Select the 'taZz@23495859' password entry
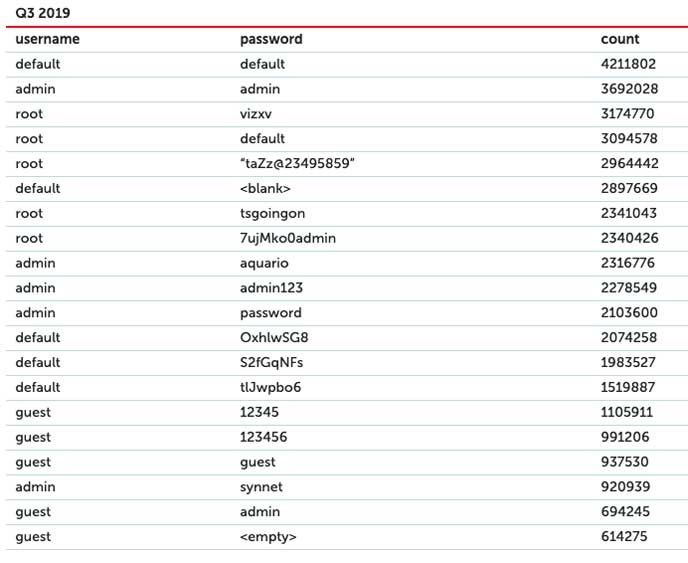 (x=298, y=164)
